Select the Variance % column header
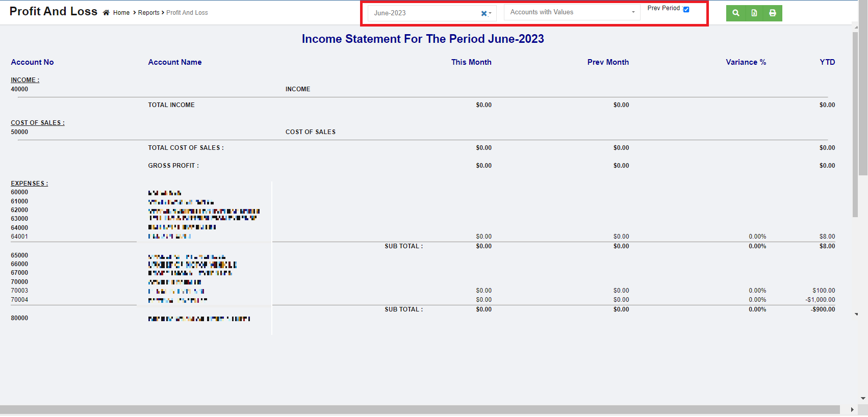This screenshot has width=868, height=417. pyautogui.click(x=746, y=62)
